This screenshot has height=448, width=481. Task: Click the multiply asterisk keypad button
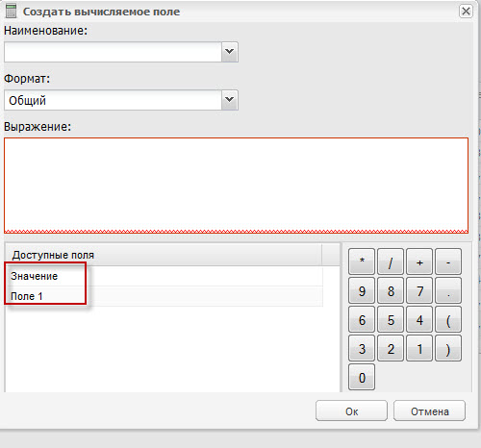coord(362,261)
